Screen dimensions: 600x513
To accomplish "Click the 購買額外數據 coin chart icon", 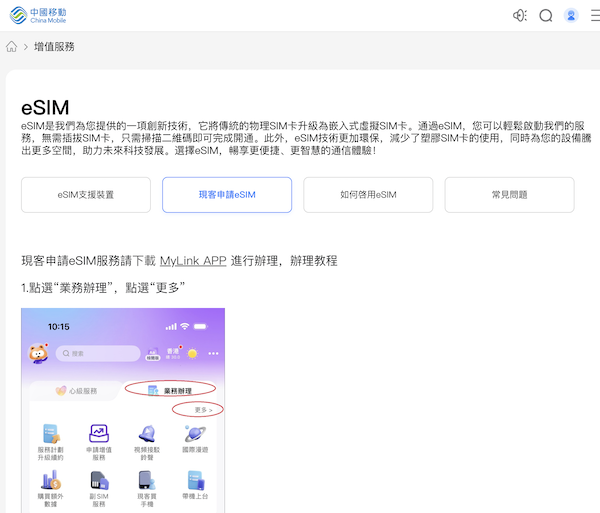I will pyautogui.click(x=51, y=482).
